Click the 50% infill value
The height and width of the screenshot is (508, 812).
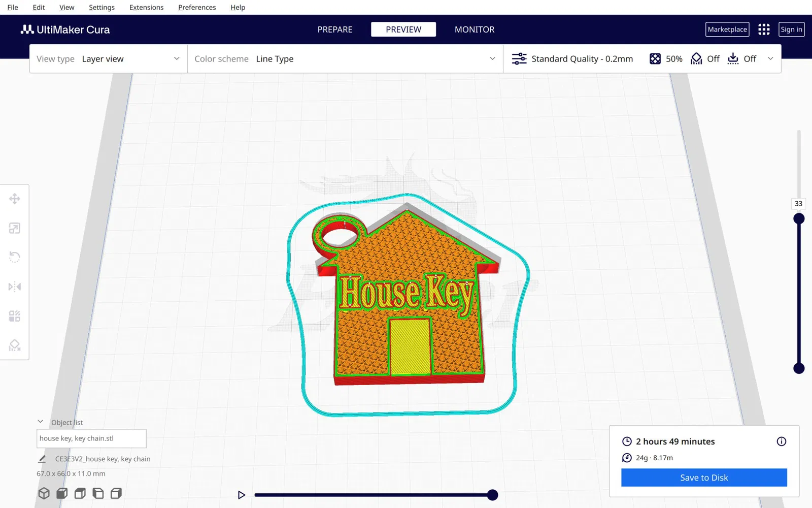674,59
